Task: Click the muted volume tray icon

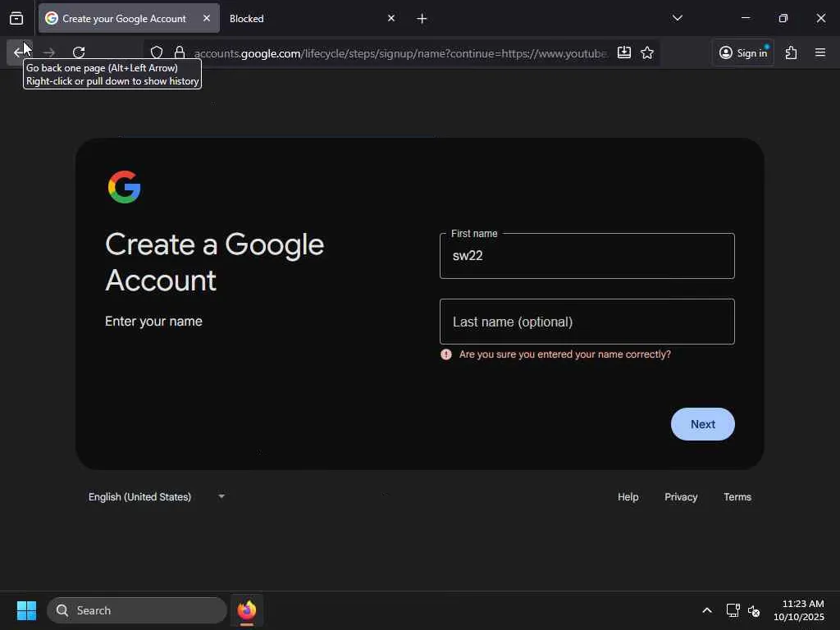Action: [754, 610]
